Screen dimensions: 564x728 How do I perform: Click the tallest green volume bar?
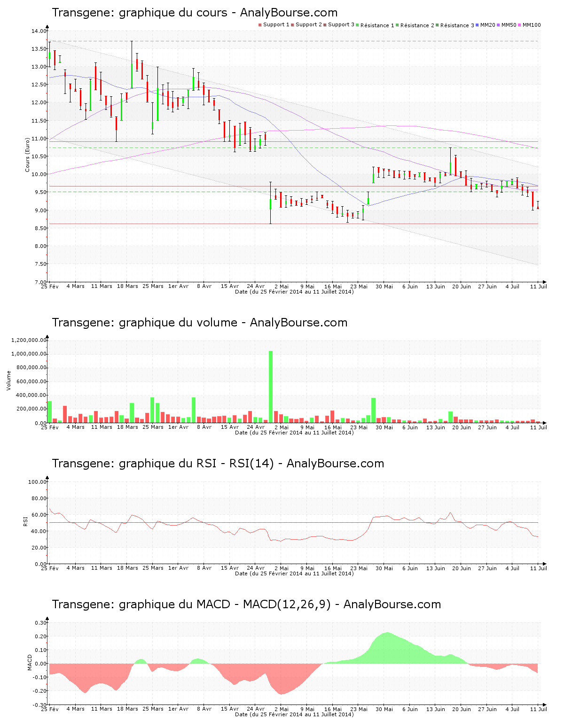tap(271, 387)
